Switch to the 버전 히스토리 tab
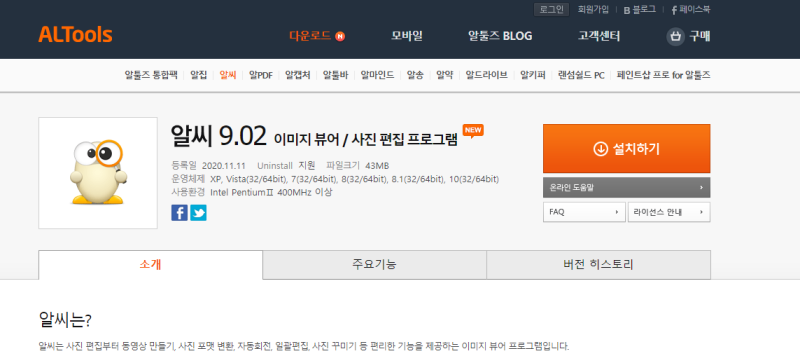 pos(598,264)
